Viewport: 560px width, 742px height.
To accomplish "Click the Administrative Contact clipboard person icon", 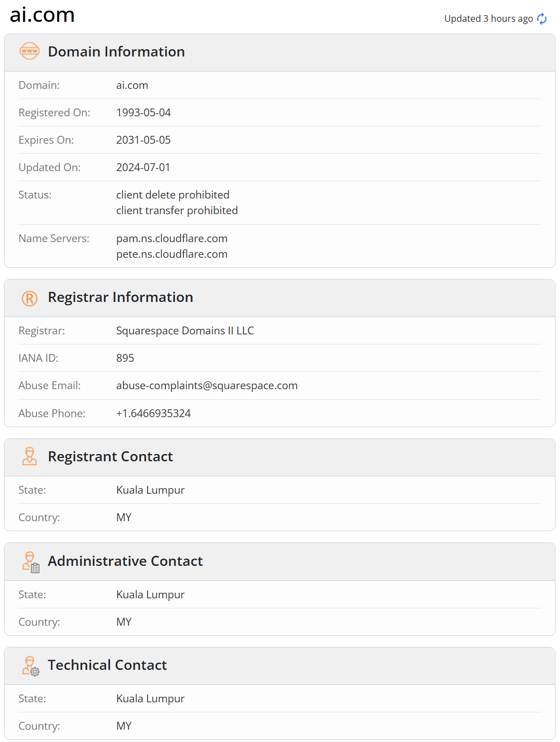I will 31,561.
